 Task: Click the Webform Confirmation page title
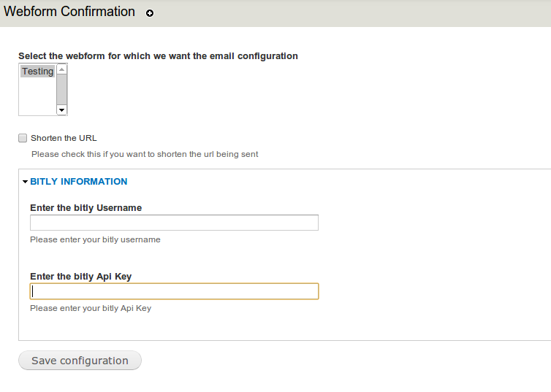click(x=69, y=12)
